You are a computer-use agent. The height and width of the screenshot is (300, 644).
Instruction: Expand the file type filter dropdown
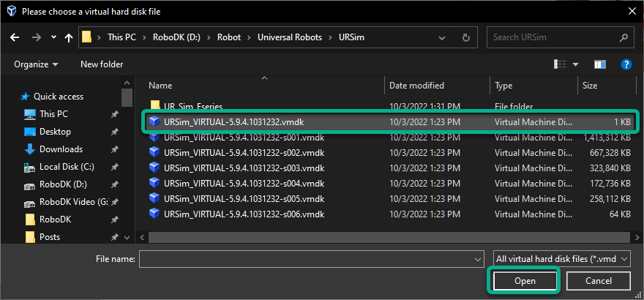562,258
